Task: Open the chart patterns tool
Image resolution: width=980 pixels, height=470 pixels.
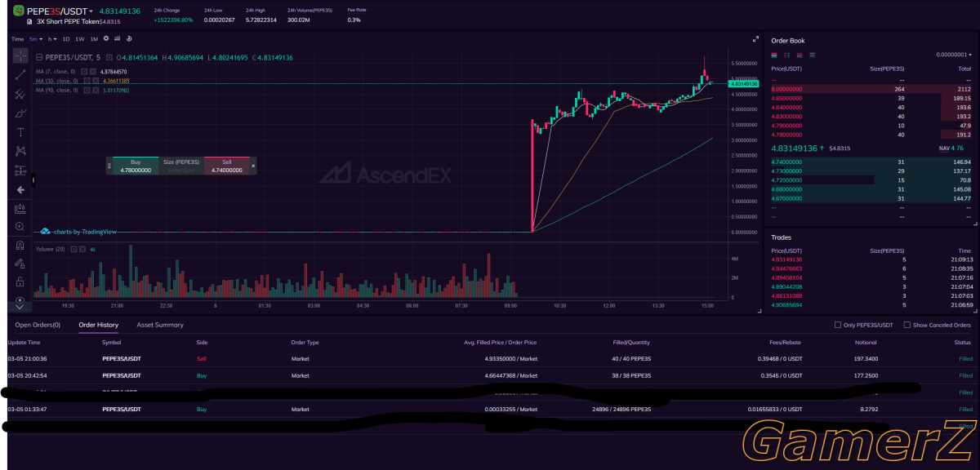Action: [x=20, y=151]
